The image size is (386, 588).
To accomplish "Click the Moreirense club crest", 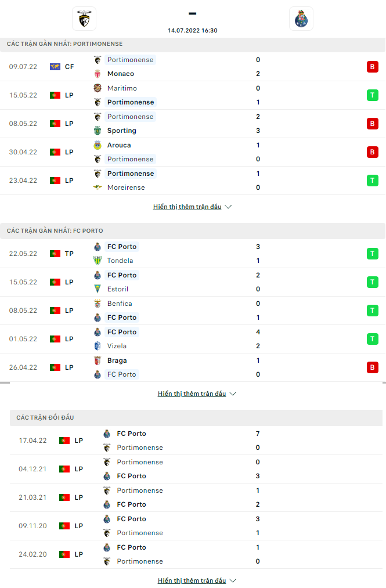I will 97,187.
